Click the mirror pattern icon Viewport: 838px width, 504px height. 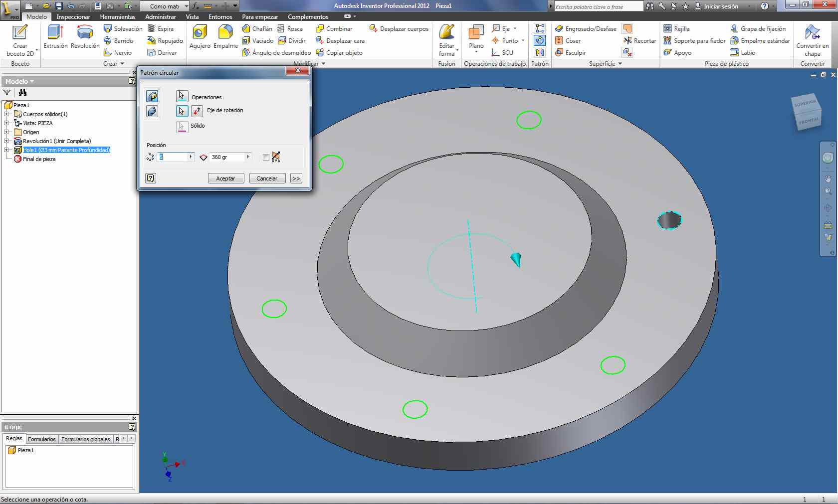(540, 52)
